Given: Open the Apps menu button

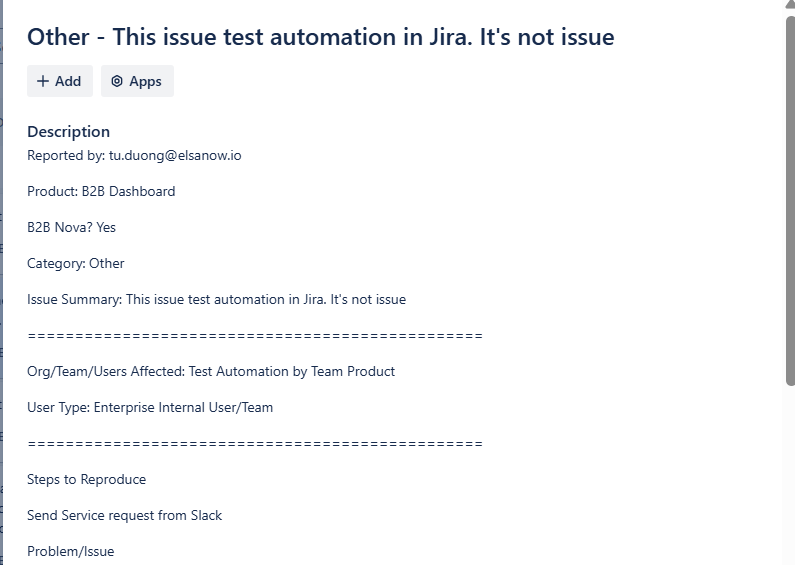Looking at the screenshot, I should 137,81.
